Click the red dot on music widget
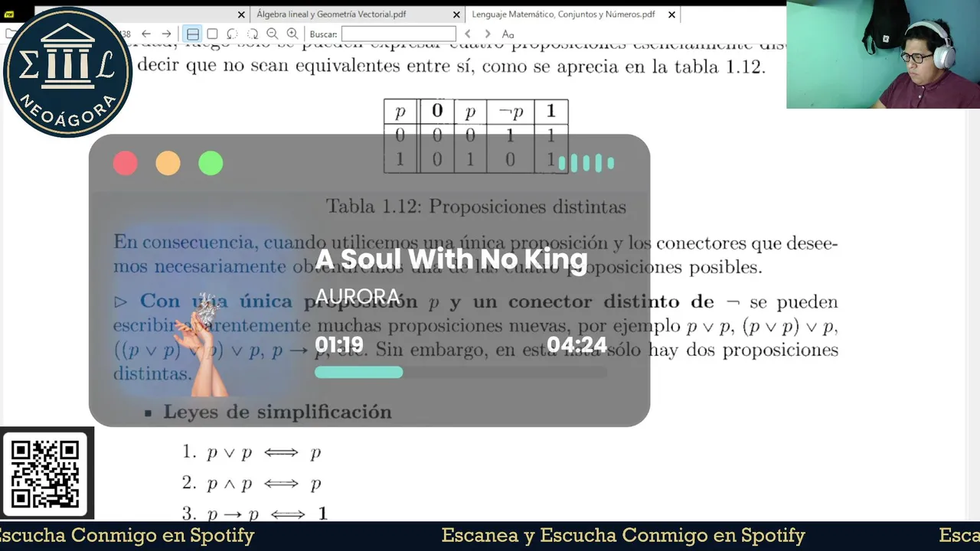The height and width of the screenshot is (551, 980). [x=125, y=163]
